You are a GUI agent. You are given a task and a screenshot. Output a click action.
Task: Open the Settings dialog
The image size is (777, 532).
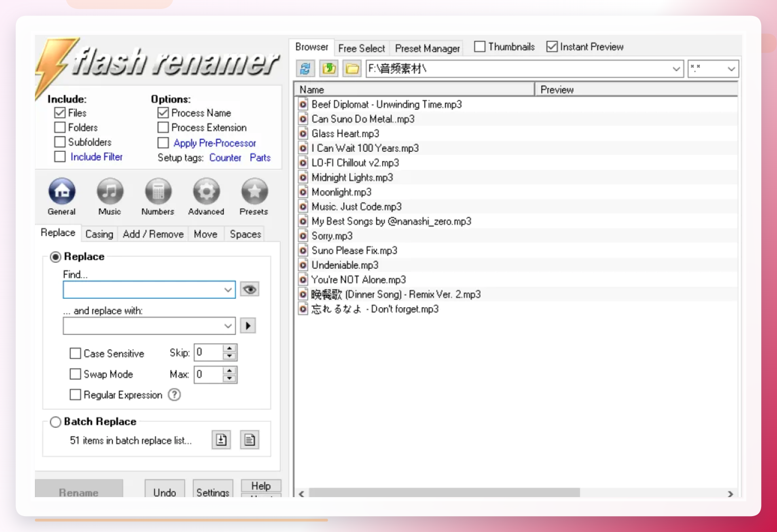213,489
